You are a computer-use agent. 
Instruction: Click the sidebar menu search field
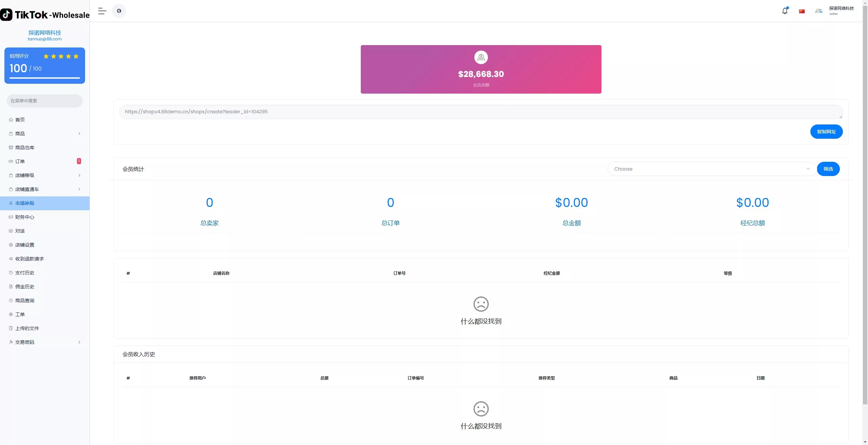point(45,101)
